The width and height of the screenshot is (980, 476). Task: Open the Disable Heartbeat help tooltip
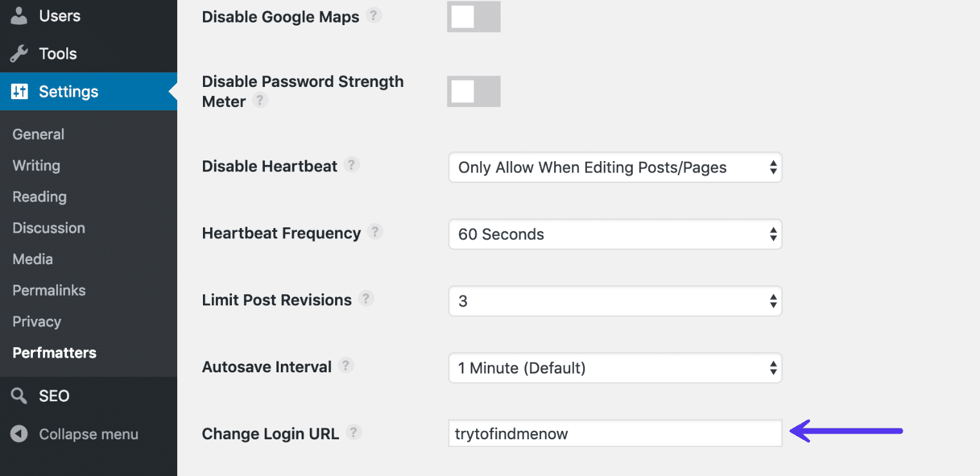tap(352, 165)
